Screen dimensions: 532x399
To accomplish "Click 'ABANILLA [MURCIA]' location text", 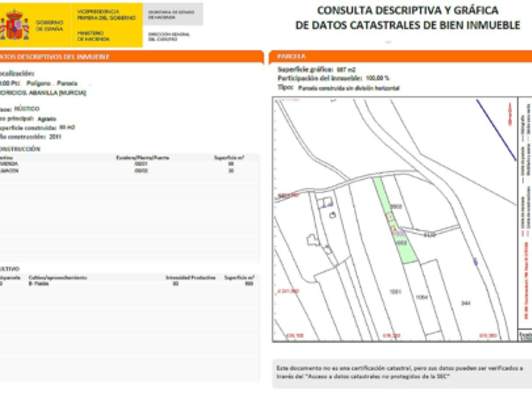I will click(58, 93).
